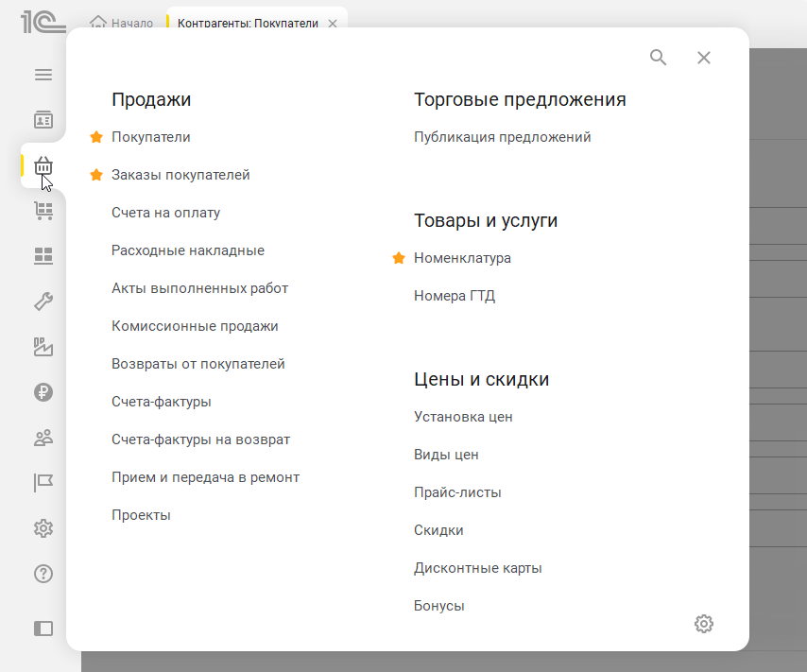This screenshot has width=807, height=672.
Task: Open the Personnel people icon in sidebar
Action: pos(43,438)
